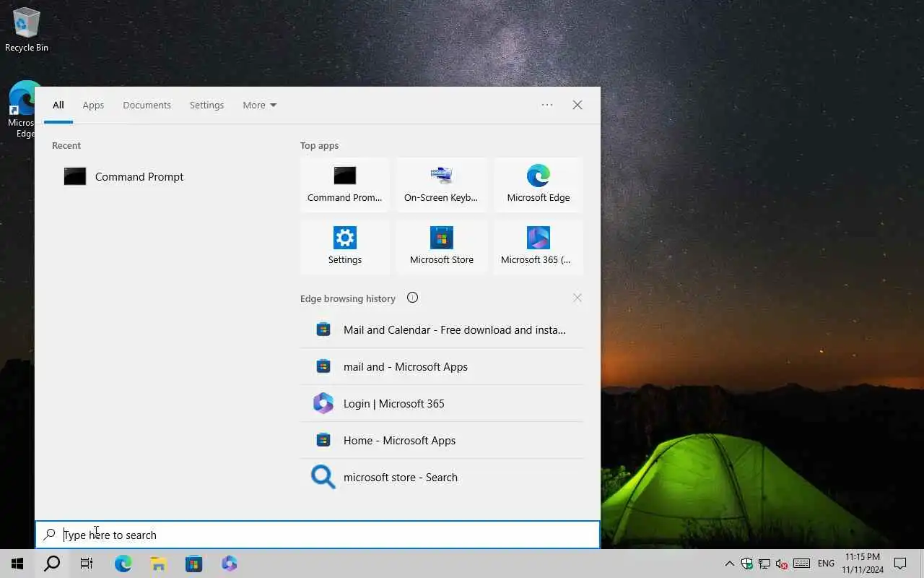Switch to the Documents search tab
Image resolution: width=924 pixels, height=578 pixels.
tap(147, 105)
